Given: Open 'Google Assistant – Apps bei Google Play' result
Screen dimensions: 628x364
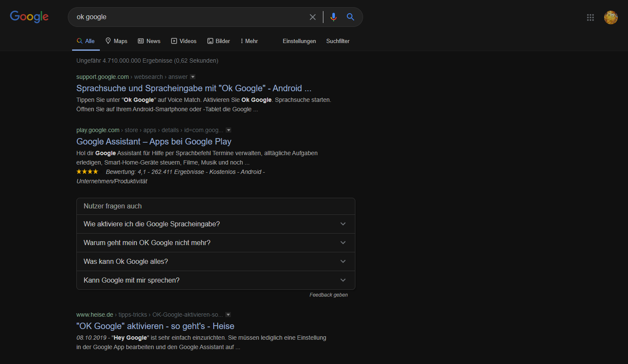Looking at the screenshot, I should coord(154,142).
